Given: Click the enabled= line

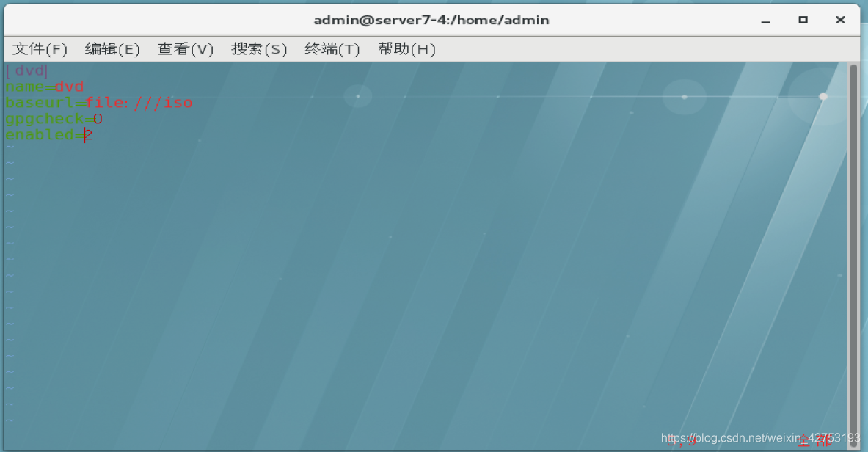Looking at the screenshot, I should pyautogui.click(x=48, y=134).
